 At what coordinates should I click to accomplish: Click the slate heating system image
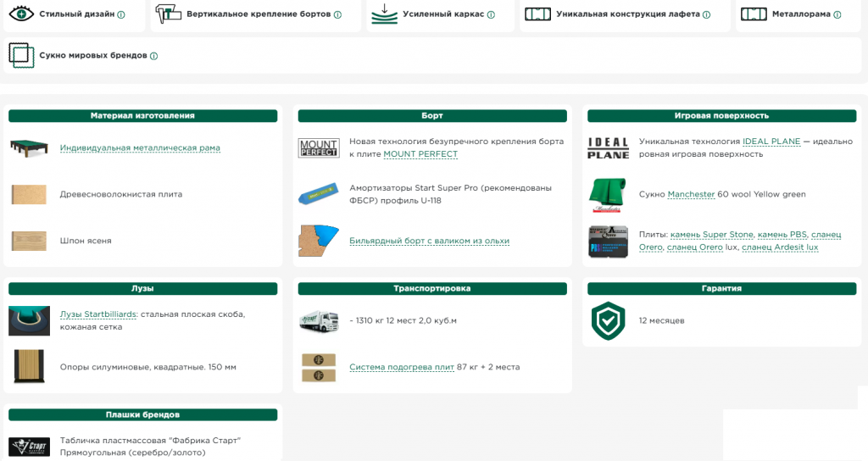click(319, 368)
